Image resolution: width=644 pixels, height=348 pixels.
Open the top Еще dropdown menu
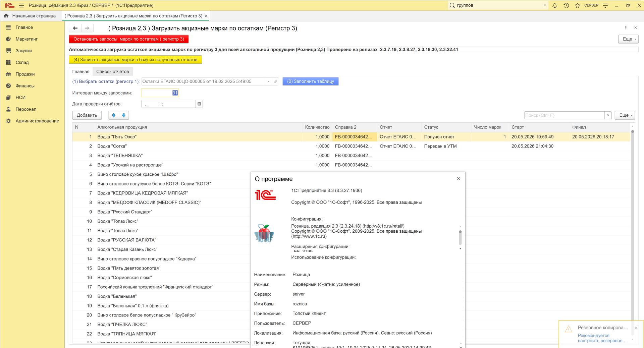pyautogui.click(x=628, y=39)
